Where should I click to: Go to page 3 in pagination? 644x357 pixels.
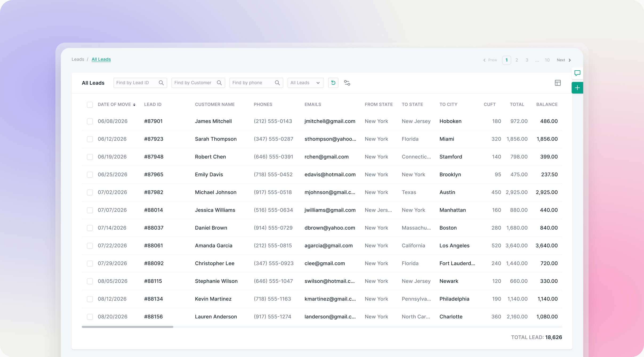527,60
